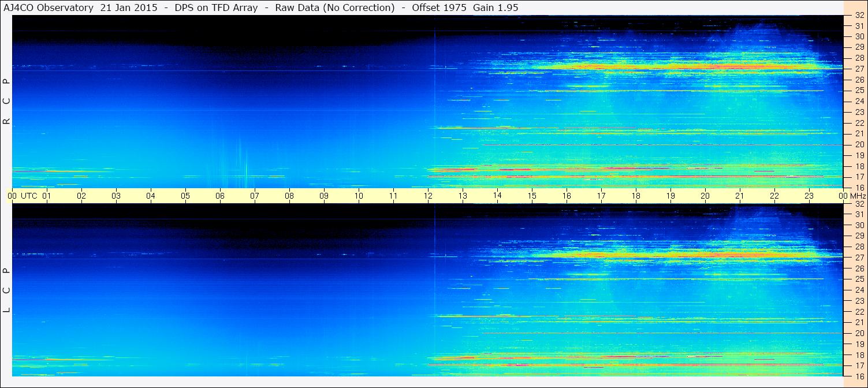Image resolution: width=868 pixels, height=388 pixels.
Task: Select hour 01 on the UTC axis
Action: (x=47, y=196)
